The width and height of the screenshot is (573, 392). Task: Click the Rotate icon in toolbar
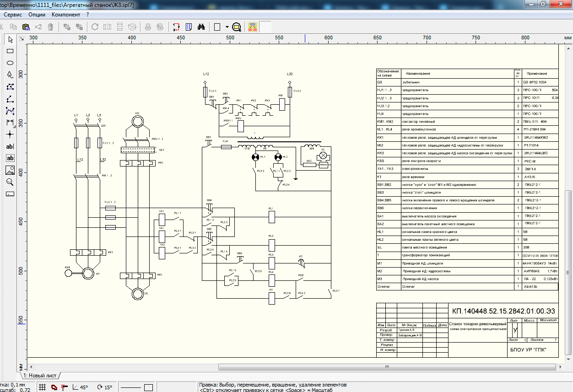(95, 27)
